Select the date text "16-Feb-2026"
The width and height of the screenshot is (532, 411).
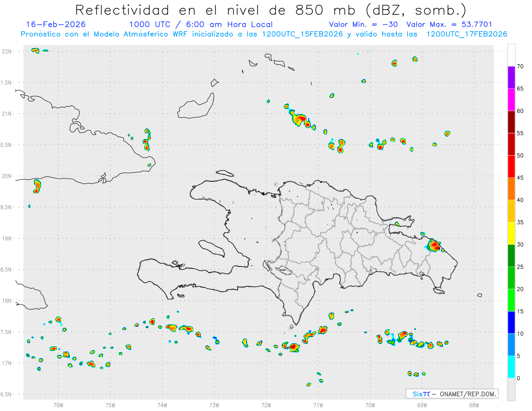tap(56, 24)
